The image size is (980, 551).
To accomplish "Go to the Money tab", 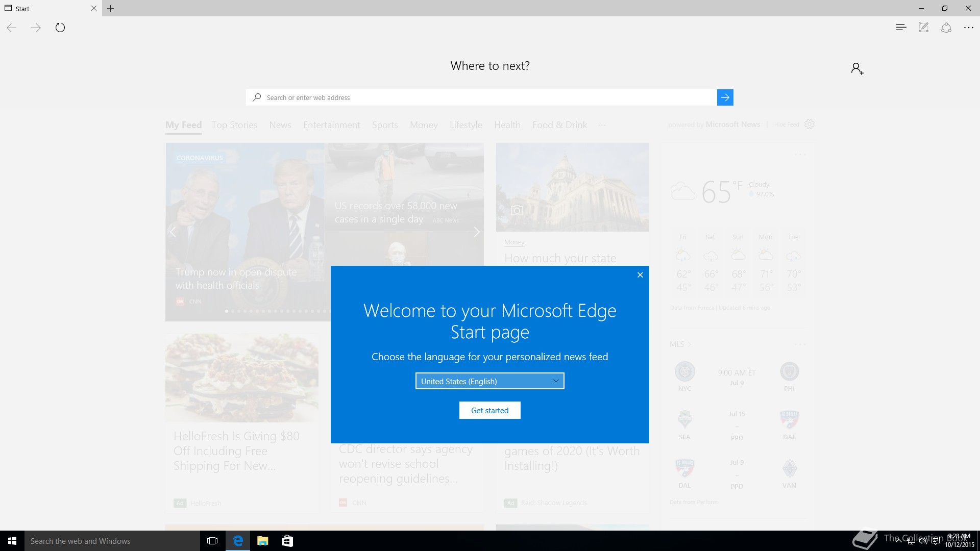I will pyautogui.click(x=424, y=125).
